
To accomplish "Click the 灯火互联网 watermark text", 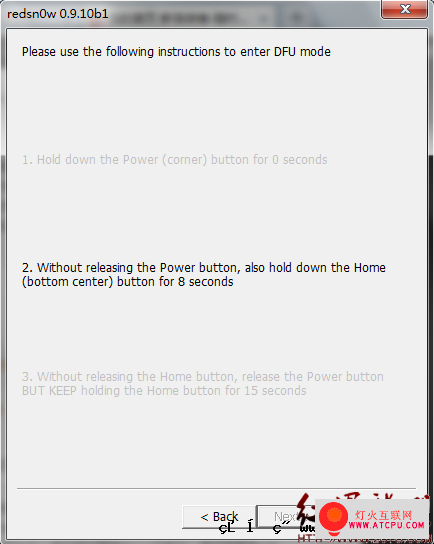I will point(383,515).
